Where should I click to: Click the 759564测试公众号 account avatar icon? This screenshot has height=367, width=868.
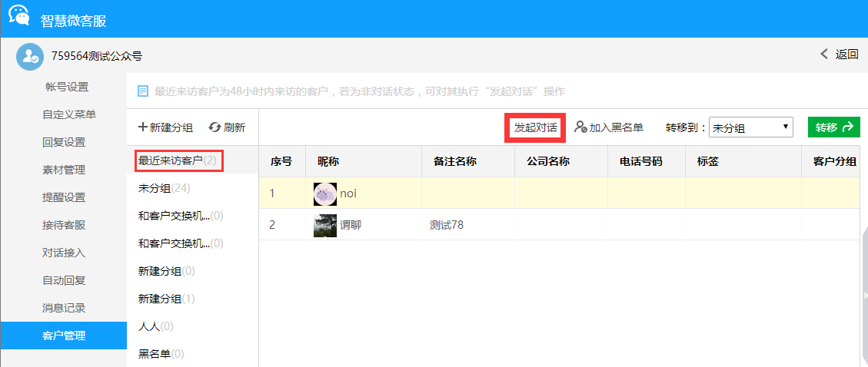(x=29, y=56)
